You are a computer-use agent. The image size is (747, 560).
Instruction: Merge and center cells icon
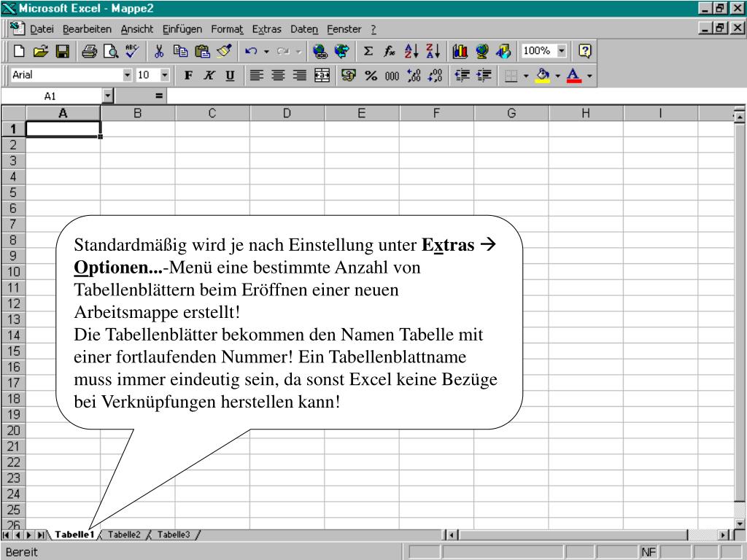[x=322, y=75]
